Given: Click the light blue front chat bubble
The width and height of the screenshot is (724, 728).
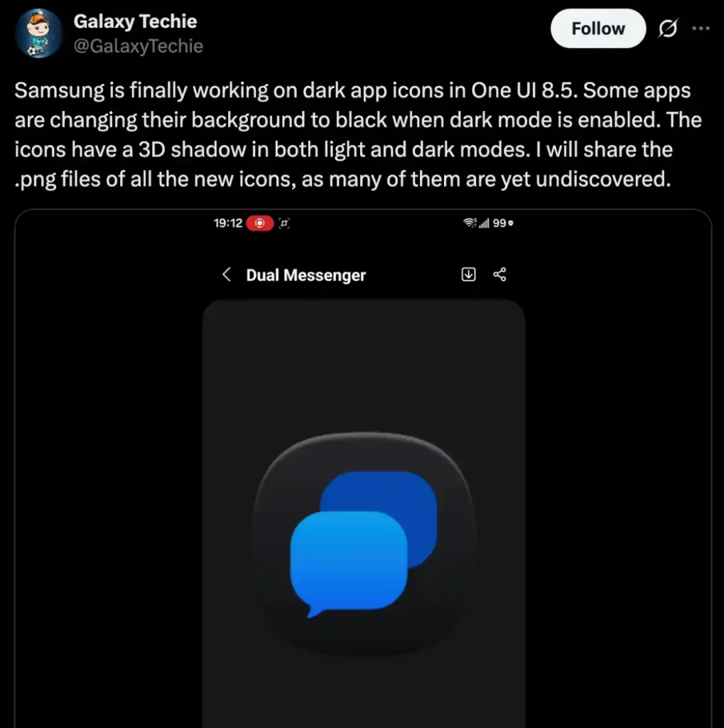Looking at the screenshot, I should (349, 562).
